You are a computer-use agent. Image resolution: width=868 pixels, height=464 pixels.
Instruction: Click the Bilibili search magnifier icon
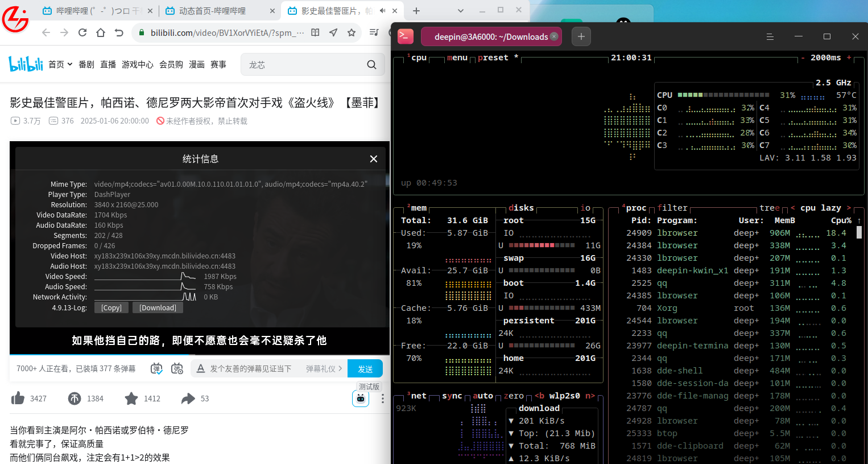coord(371,65)
